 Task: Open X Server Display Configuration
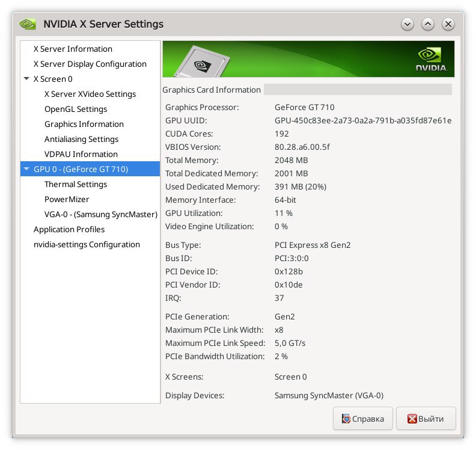(90, 64)
